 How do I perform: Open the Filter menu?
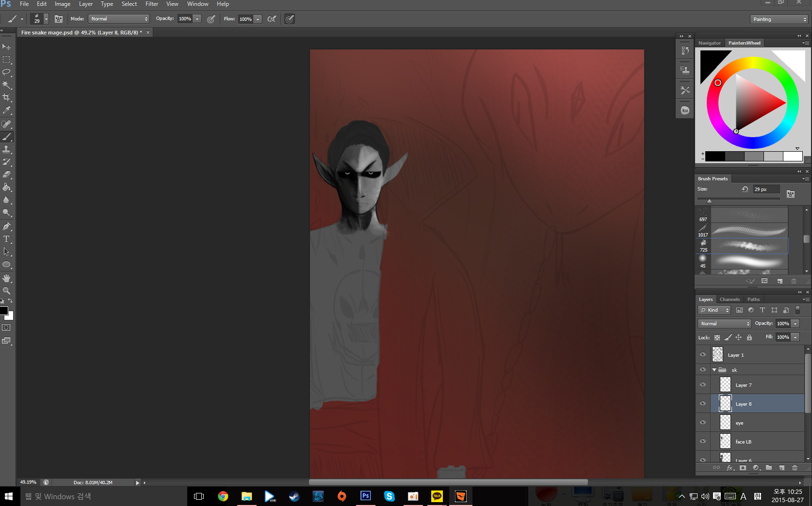152,4
